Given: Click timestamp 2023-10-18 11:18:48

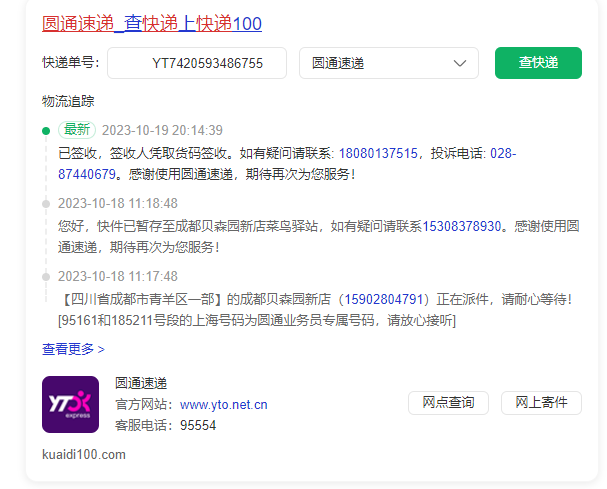Looking at the screenshot, I should pyautogui.click(x=118, y=203).
